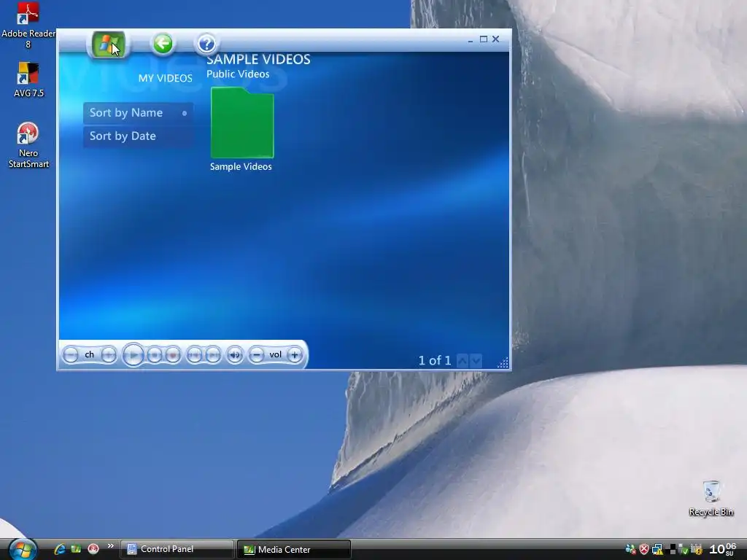Launch Nero from the red Quick Launch icon
747x560 pixels.
point(93,549)
